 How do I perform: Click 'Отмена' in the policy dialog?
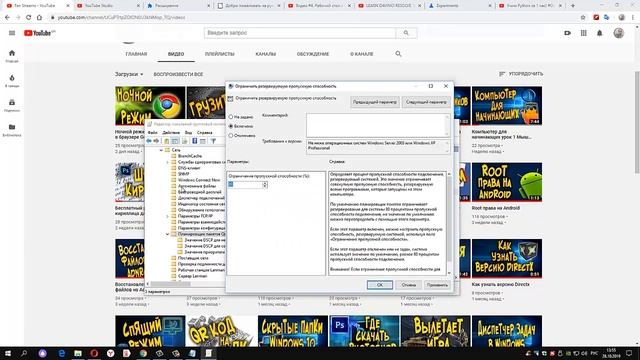coord(409,285)
